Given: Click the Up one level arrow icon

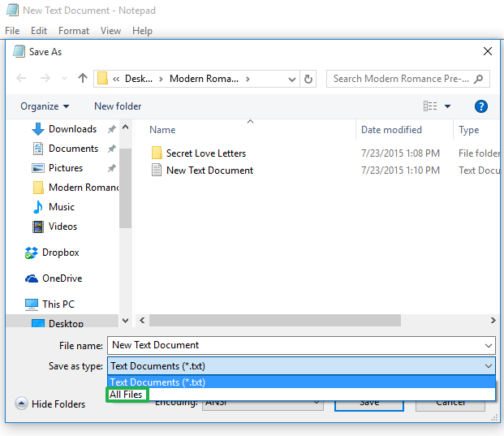Looking at the screenshot, I should (x=82, y=79).
